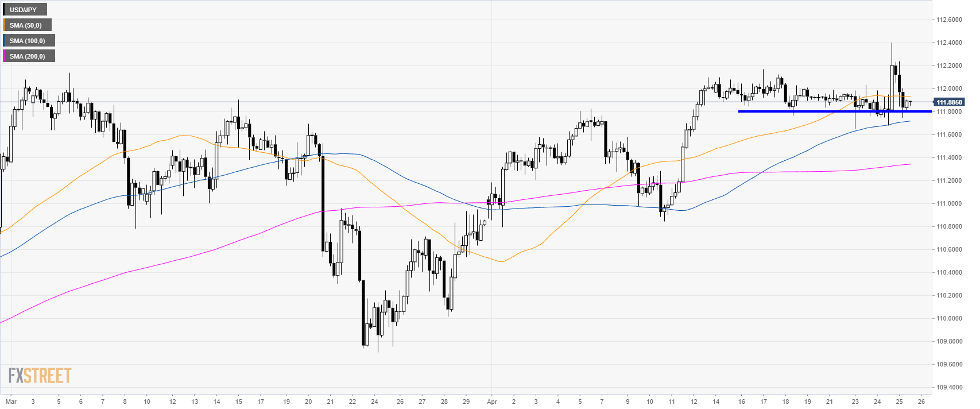Image resolution: width=980 pixels, height=409 pixels.
Task: Click the current price tag 111.8850
Action: point(949,102)
